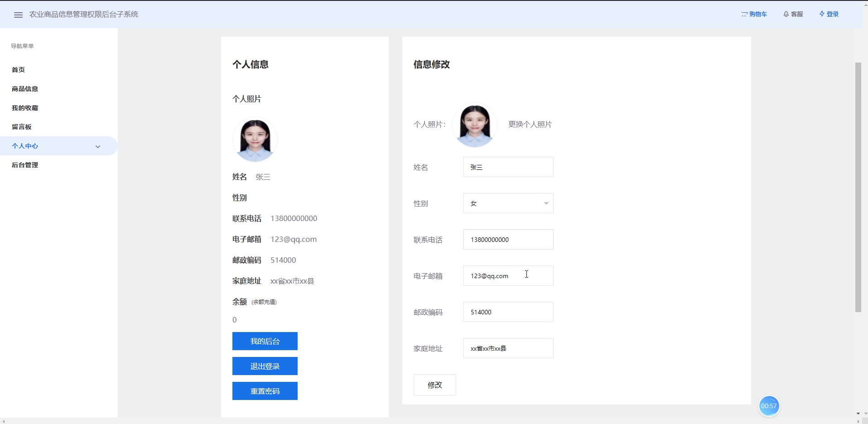
Task: Click the avatar image in 信息修改 form
Action: (475, 125)
